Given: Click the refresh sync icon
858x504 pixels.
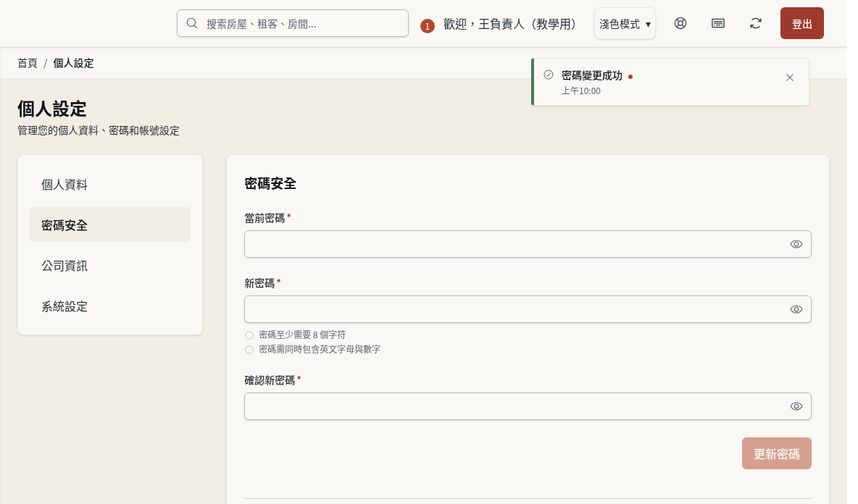Looking at the screenshot, I should click(x=756, y=23).
